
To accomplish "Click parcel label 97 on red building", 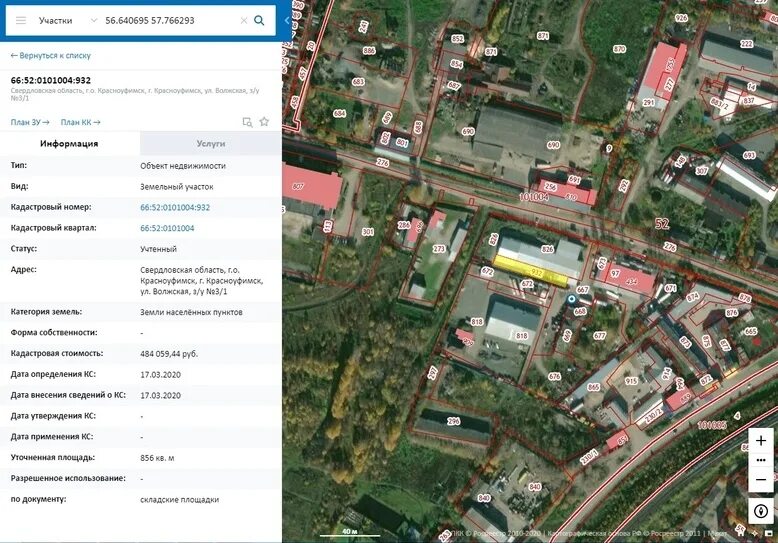I will (615, 273).
